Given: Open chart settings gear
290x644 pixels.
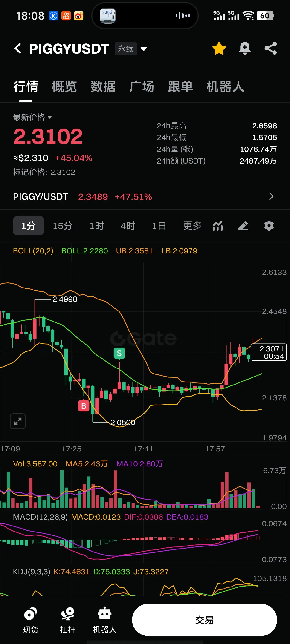Looking at the screenshot, I should click(x=269, y=226).
